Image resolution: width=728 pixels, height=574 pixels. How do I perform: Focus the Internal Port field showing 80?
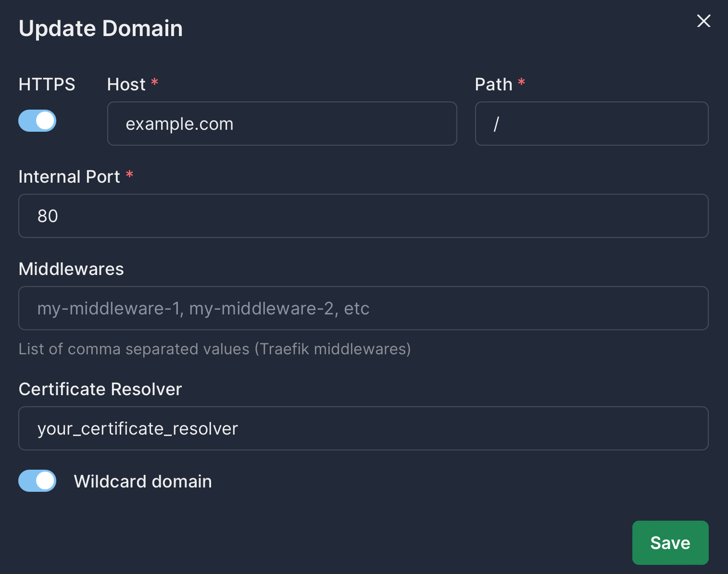pos(364,216)
